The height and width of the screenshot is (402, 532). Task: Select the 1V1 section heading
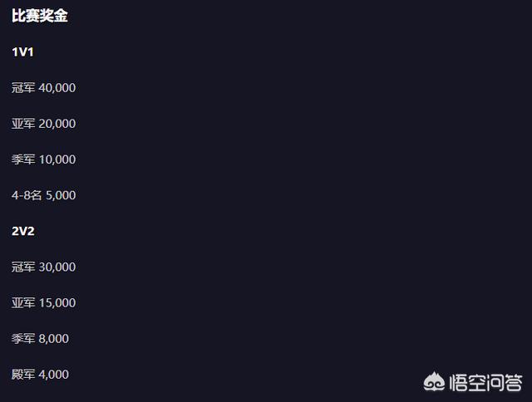[x=22, y=51]
